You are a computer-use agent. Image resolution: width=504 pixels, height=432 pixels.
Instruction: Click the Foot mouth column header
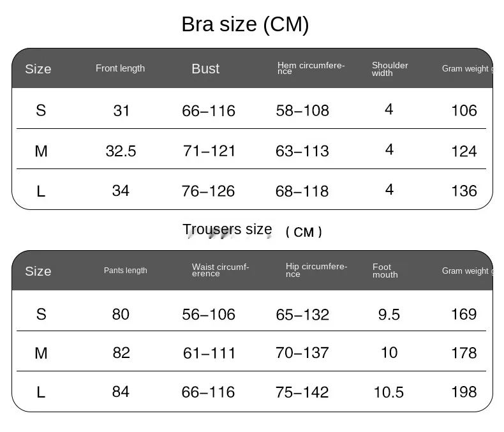coord(385,271)
